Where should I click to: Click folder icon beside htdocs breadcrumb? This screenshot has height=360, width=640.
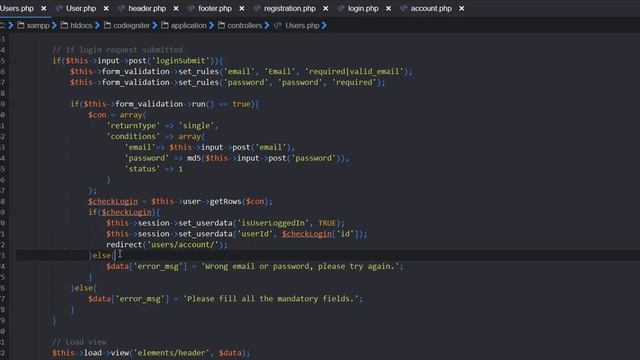tap(64, 25)
